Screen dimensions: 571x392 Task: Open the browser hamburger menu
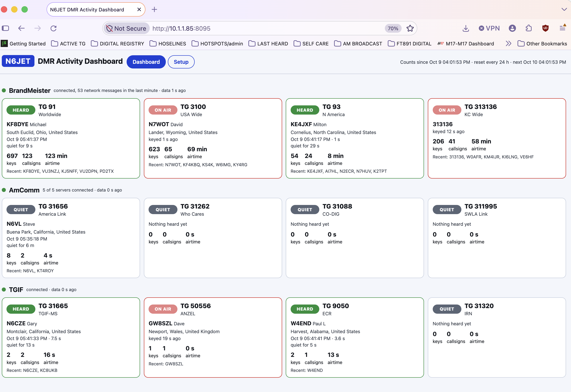coord(563,28)
